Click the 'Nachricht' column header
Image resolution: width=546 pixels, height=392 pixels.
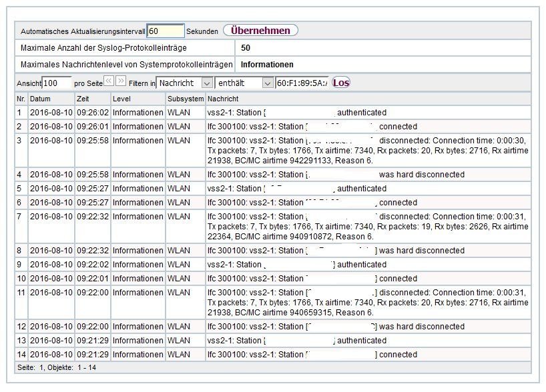coord(368,99)
